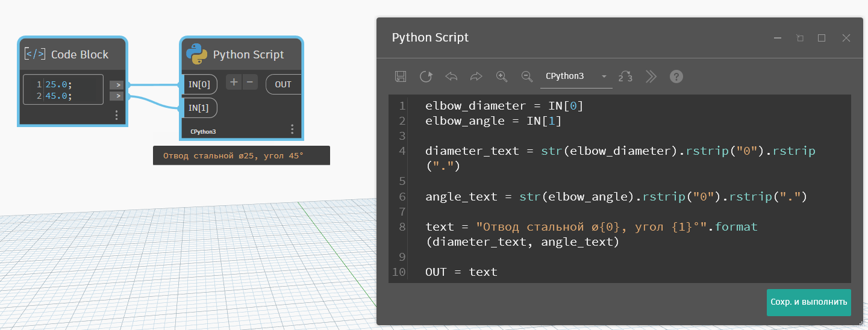Screen dimensions: 868x330
Task: Open the Python Script node options menu
Action: coord(292,129)
